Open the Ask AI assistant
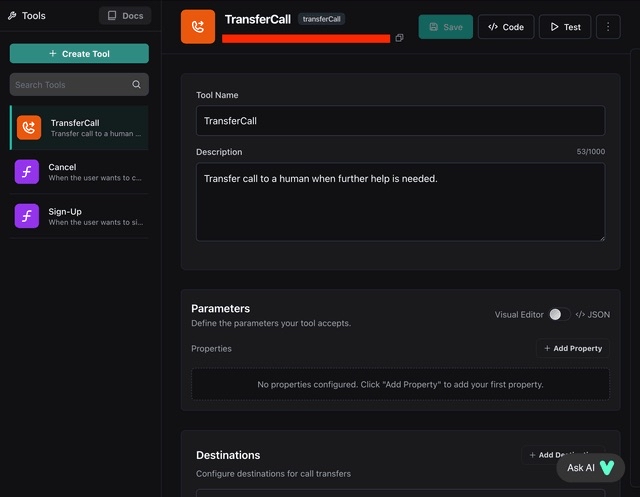Viewport: 640px width, 497px height. pyautogui.click(x=591, y=468)
